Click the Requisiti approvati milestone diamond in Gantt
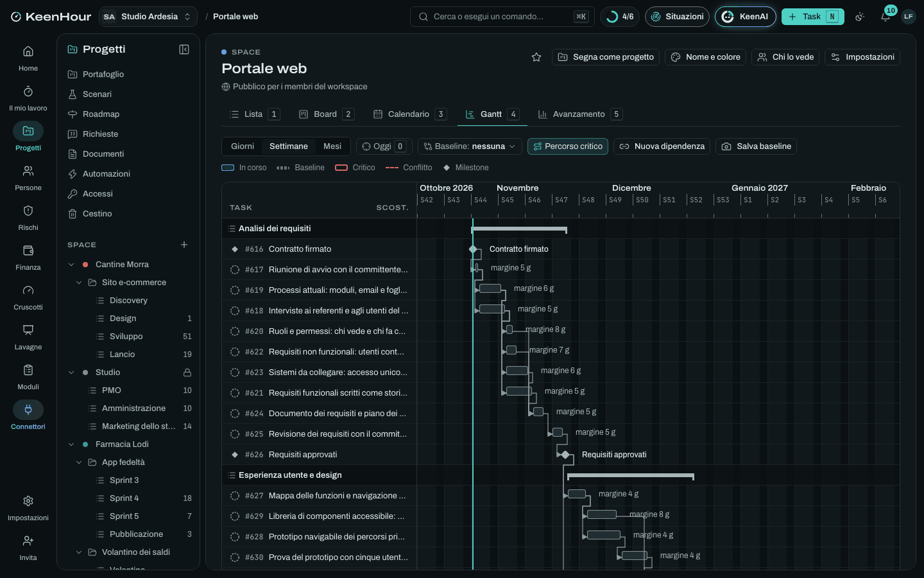The width and height of the screenshot is (924, 578). pyautogui.click(x=565, y=455)
